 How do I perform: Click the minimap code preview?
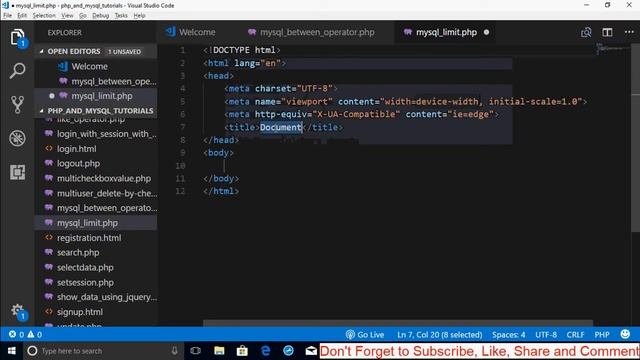[x=612, y=49]
